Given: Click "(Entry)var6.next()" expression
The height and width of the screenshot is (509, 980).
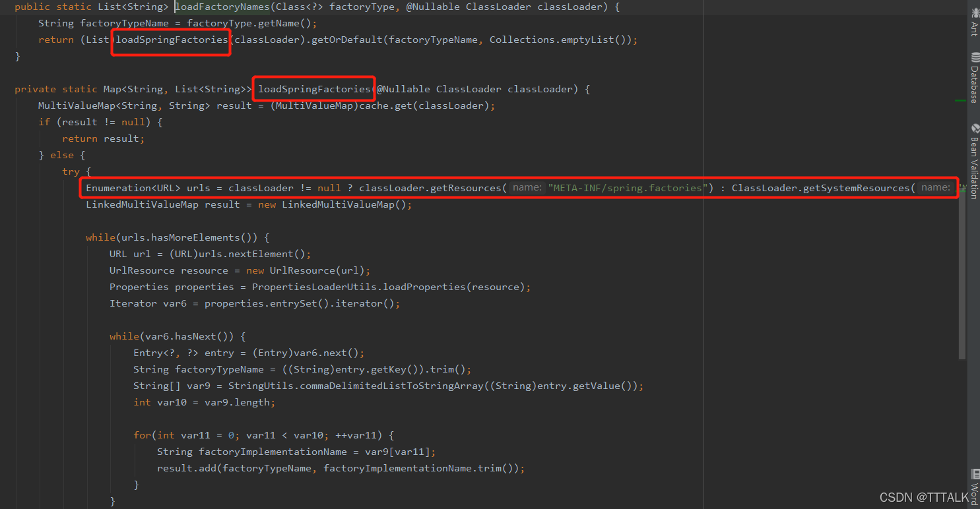Looking at the screenshot, I should click(306, 353).
